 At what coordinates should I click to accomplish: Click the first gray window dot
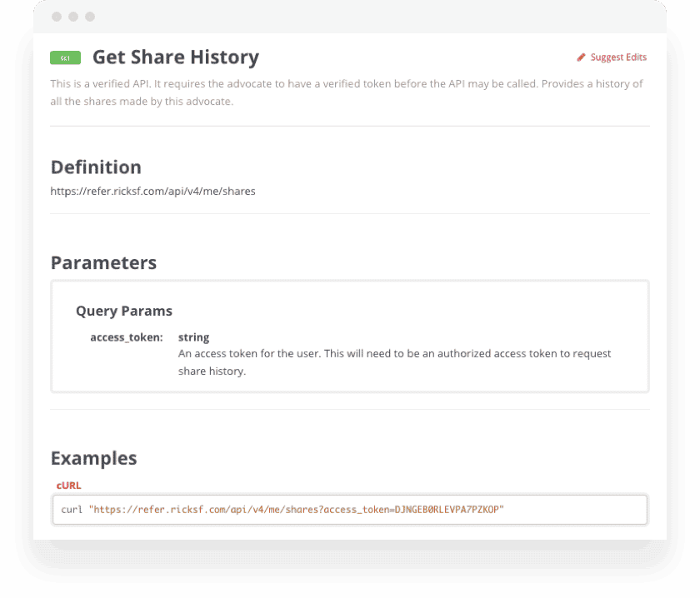coord(57,17)
